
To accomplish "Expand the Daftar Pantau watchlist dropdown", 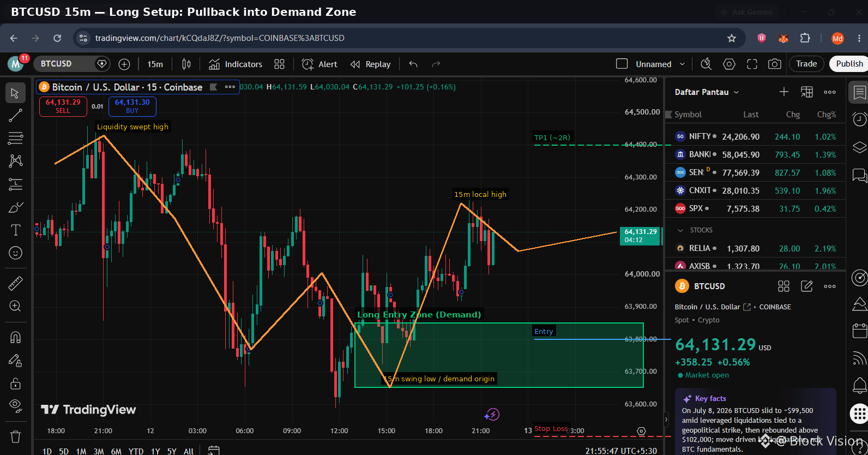I will point(707,92).
